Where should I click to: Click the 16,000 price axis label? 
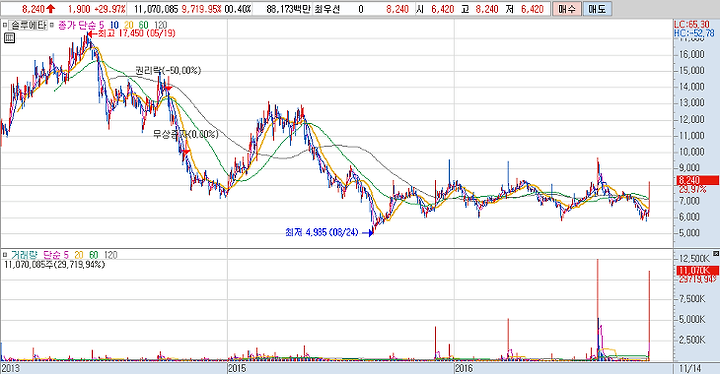point(691,54)
